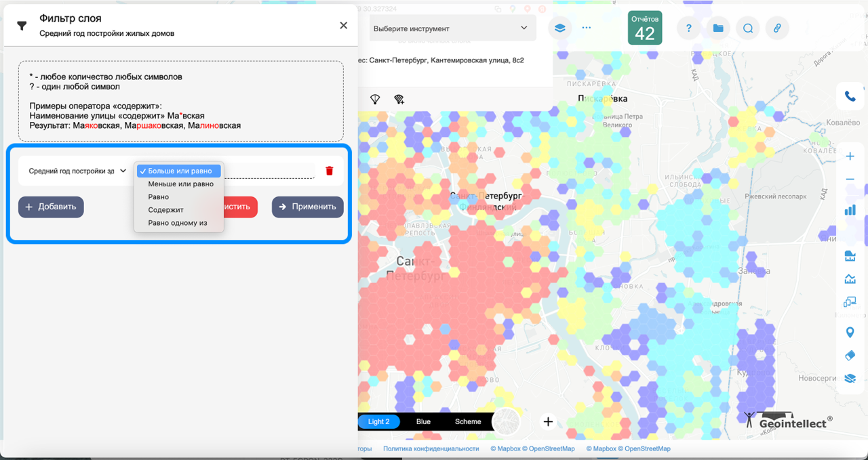Choose the Содержит operator option
The height and width of the screenshot is (460, 868).
179,210
